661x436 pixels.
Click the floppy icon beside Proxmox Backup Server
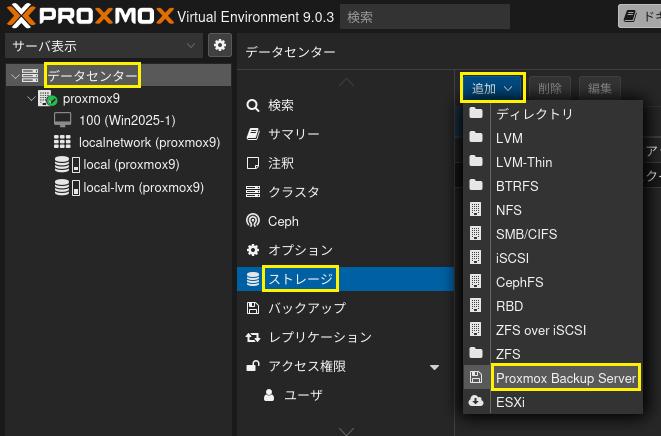[x=476, y=377]
